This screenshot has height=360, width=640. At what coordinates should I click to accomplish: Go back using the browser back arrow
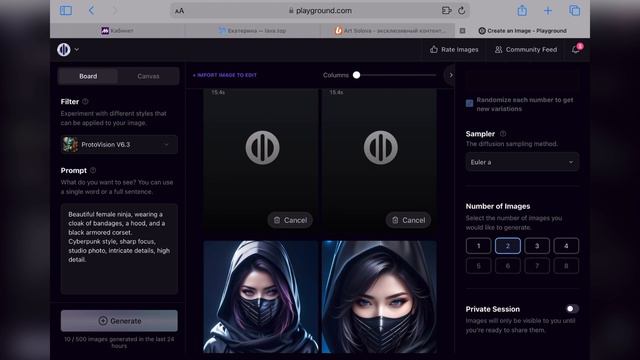coord(91,11)
